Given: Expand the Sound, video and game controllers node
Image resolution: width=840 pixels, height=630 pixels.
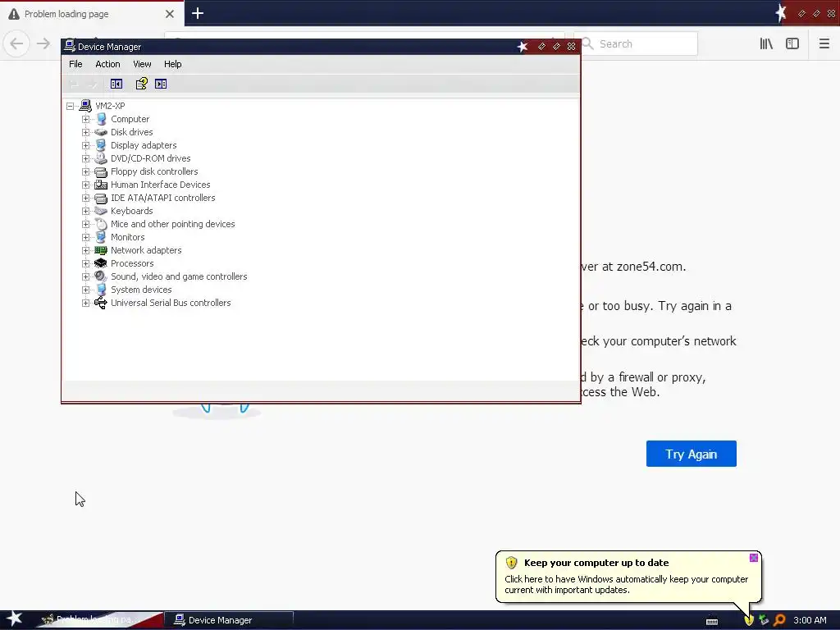Looking at the screenshot, I should click(x=85, y=276).
